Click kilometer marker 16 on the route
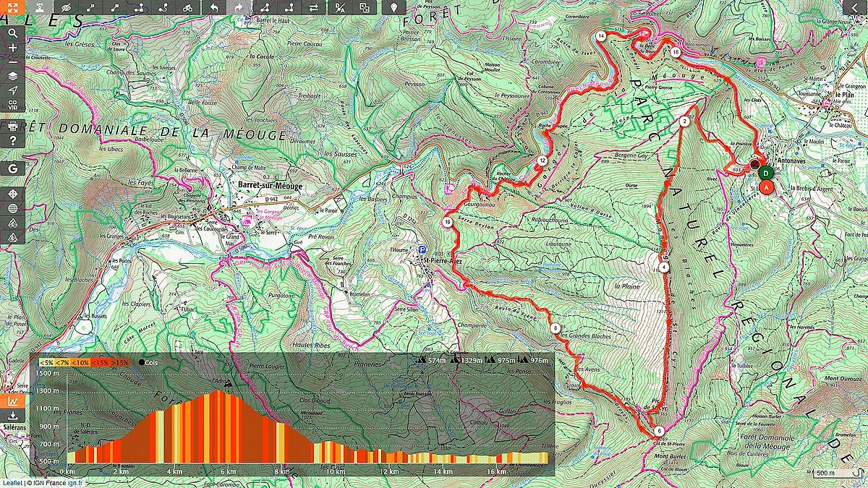 pos(674,52)
